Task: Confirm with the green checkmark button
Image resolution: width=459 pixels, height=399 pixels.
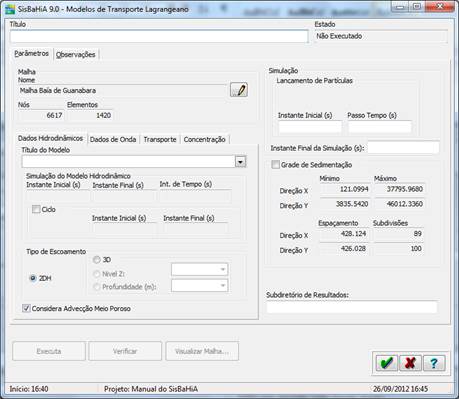Action: pos(386,363)
